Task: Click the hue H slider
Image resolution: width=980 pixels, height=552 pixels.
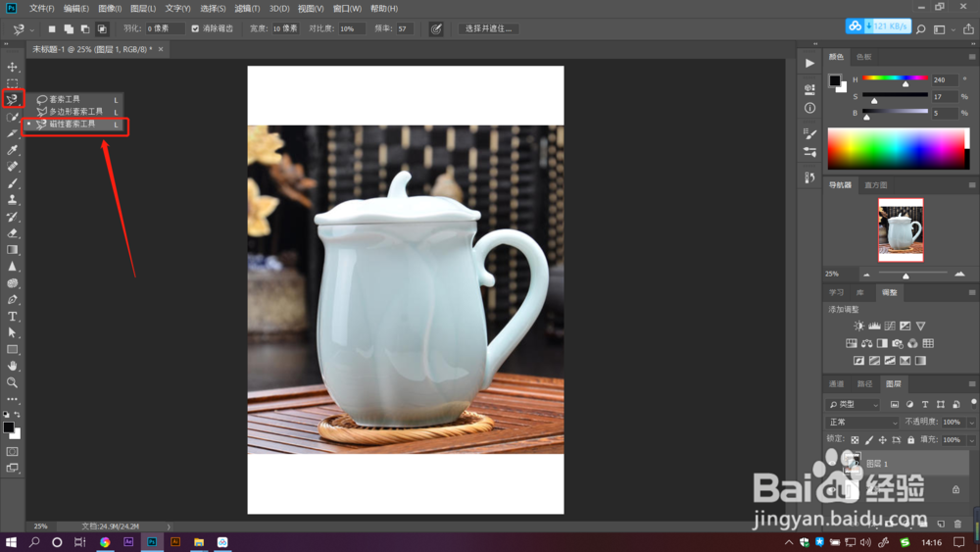Action: [895, 78]
